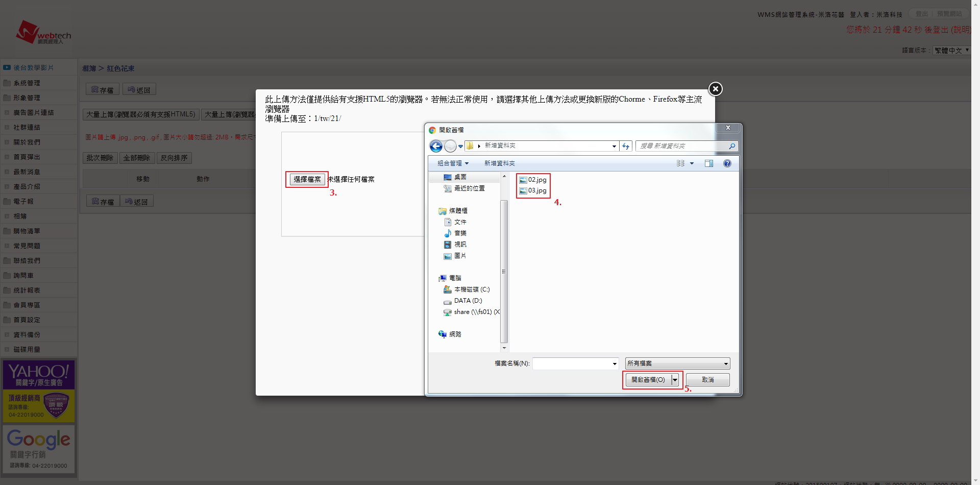Click the refresh icon beside address bar
This screenshot has height=485, width=980.
pos(626,147)
